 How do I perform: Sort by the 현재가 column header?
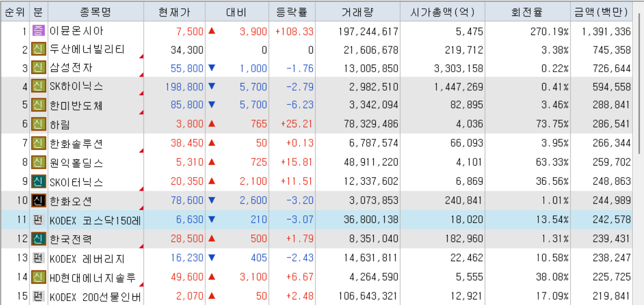[175, 13]
